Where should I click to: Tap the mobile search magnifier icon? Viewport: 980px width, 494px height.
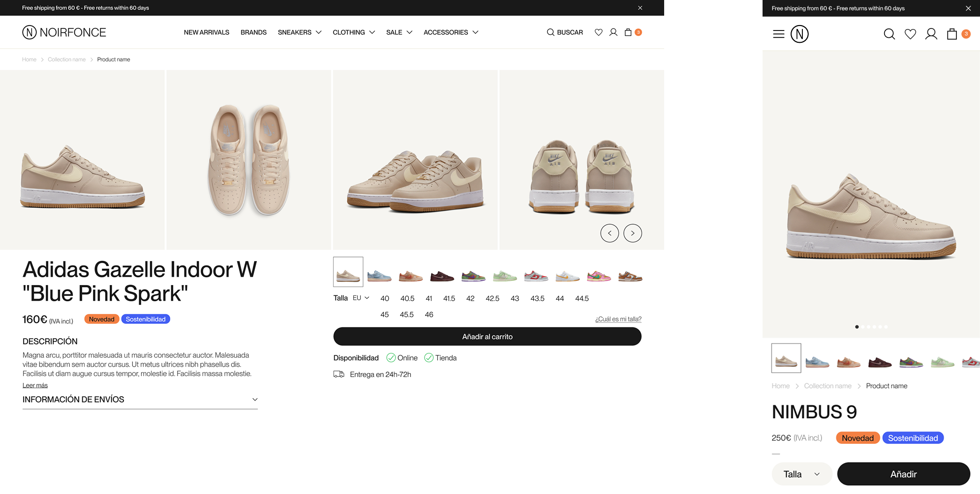click(x=889, y=34)
